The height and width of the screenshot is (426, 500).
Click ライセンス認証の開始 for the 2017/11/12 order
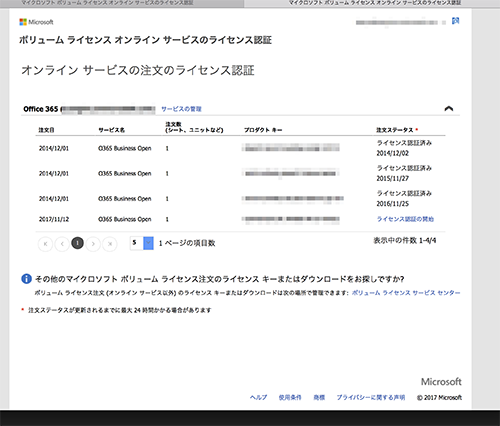pos(405,219)
